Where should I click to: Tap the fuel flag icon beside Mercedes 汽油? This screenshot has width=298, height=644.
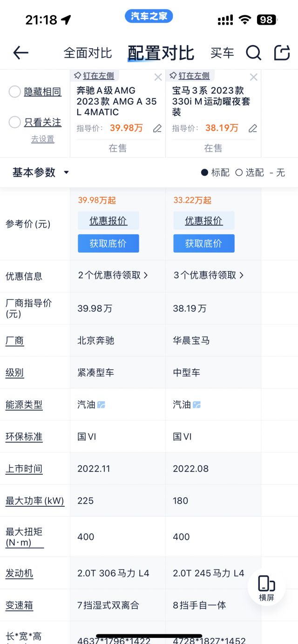click(102, 404)
